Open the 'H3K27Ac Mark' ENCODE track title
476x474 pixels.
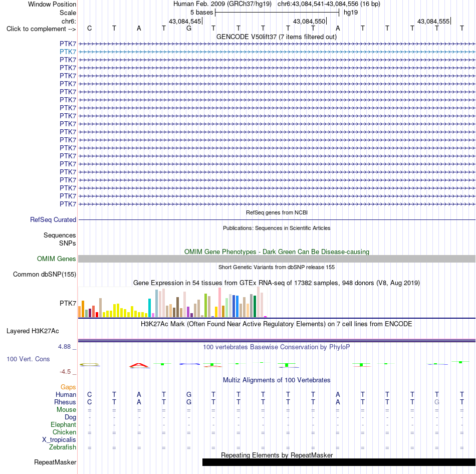[x=277, y=324]
